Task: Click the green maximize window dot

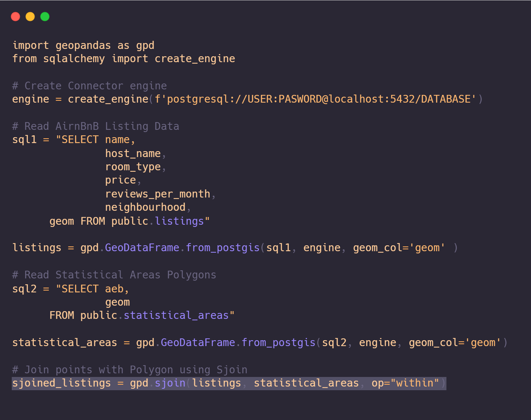Action: (45, 17)
